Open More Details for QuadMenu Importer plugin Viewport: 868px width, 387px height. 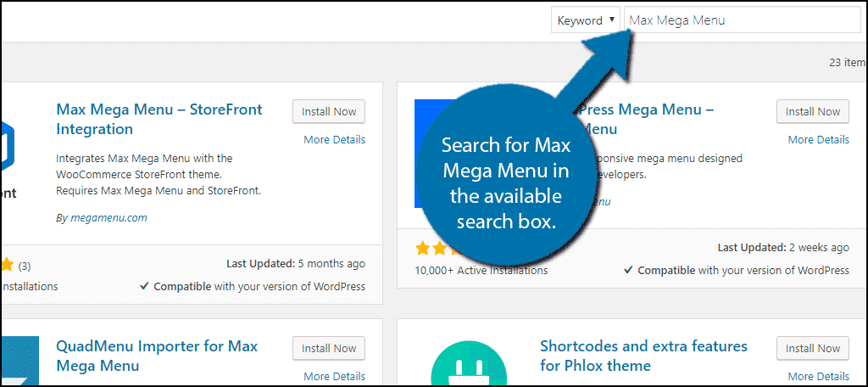coord(334,377)
